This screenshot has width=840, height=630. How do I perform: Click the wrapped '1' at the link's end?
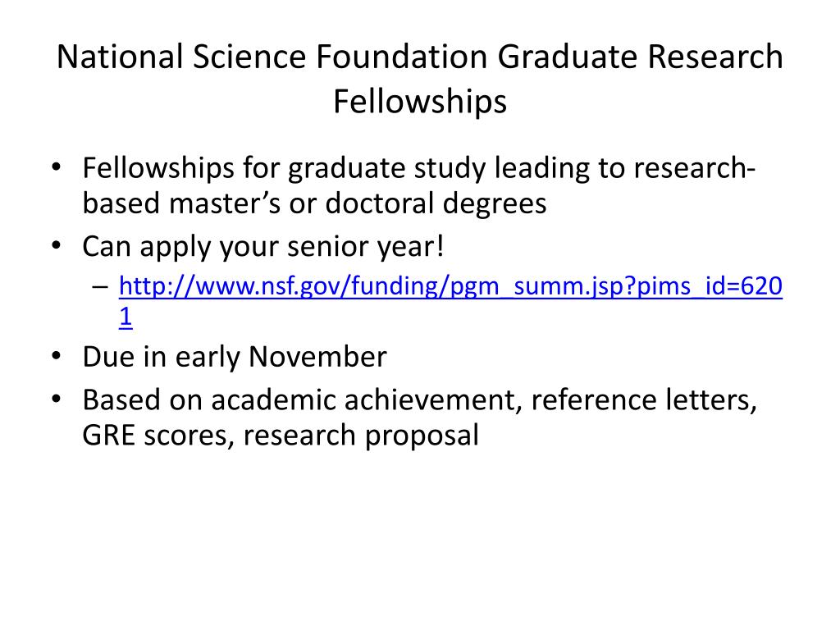tap(126, 317)
